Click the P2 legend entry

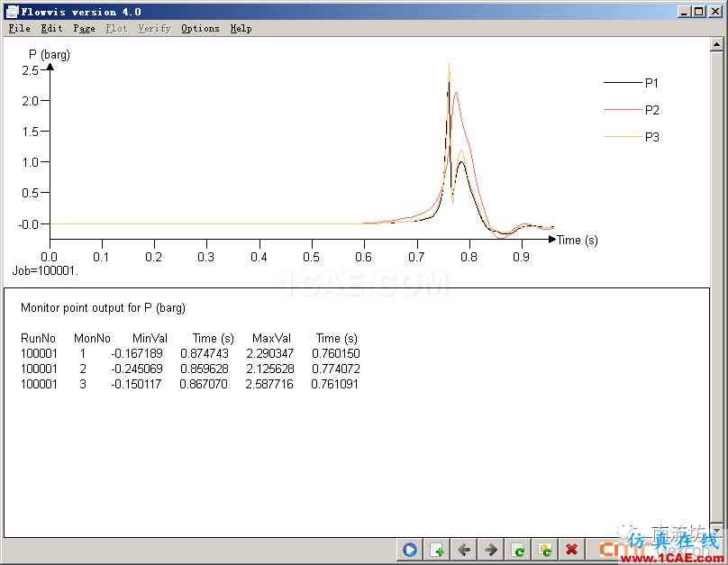632,110
